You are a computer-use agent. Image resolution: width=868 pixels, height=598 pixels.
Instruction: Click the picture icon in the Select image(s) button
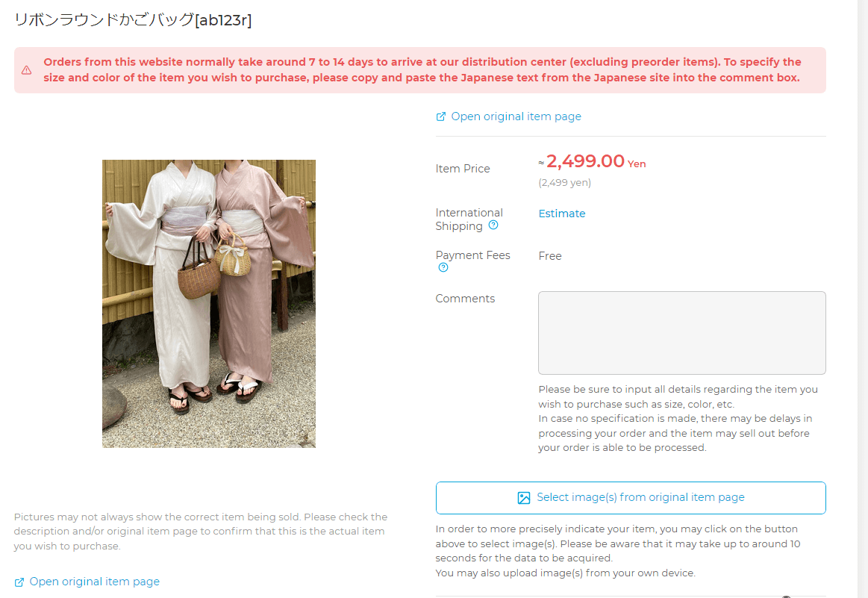coord(524,498)
